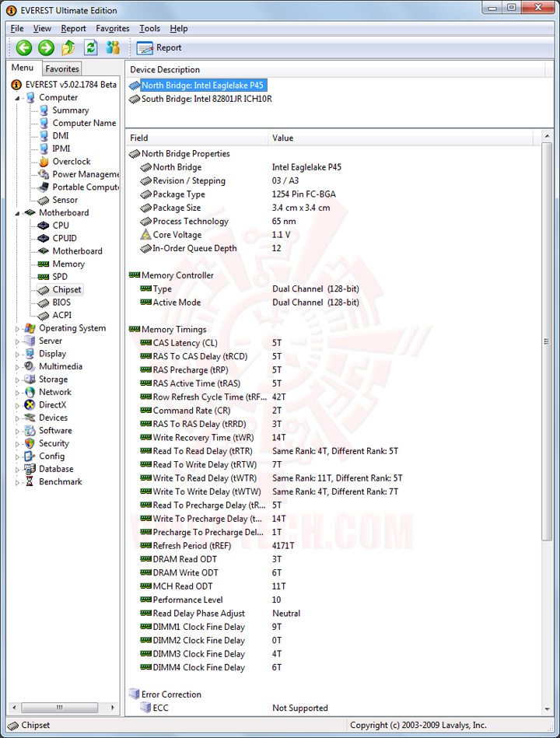Viewport: 560px width, 738px height.
Task: Collapse the Computer tree node
Action: point(17,98)
